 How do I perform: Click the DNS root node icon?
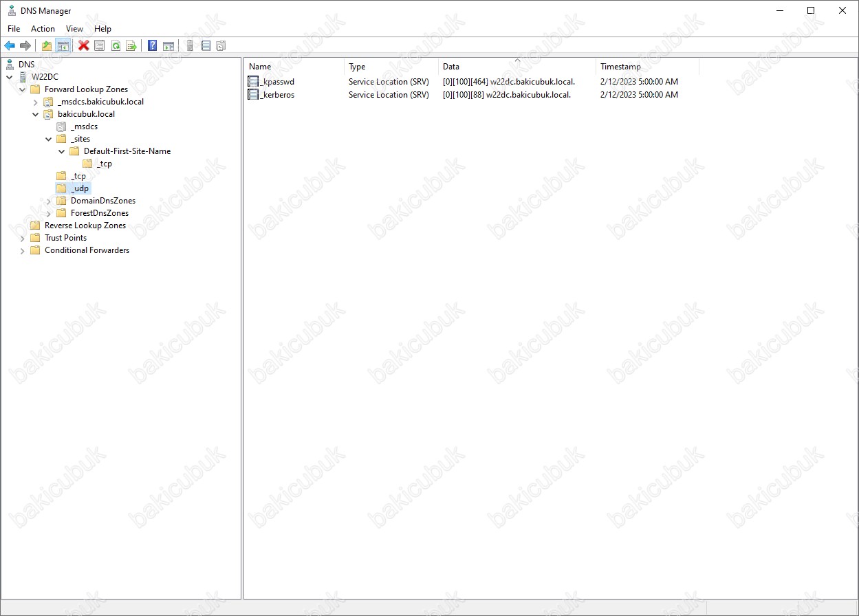click(x=10, y=65)
